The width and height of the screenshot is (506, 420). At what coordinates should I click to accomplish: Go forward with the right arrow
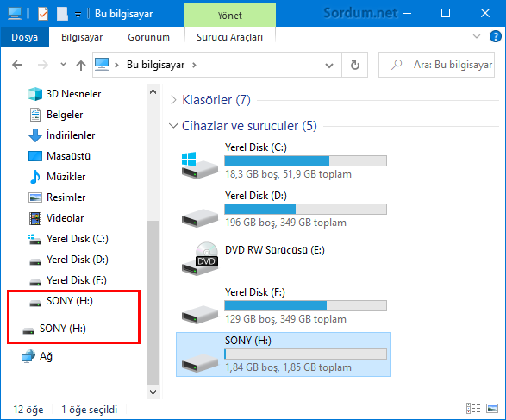42,65
